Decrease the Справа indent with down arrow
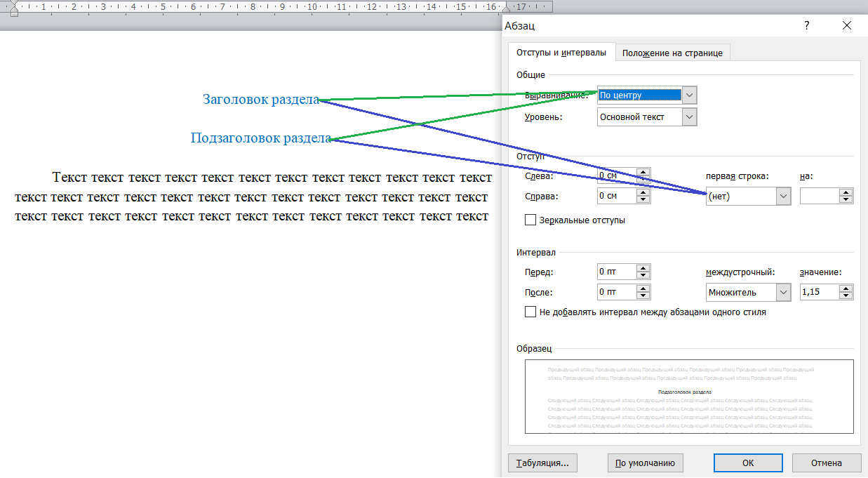 (643, 200)
